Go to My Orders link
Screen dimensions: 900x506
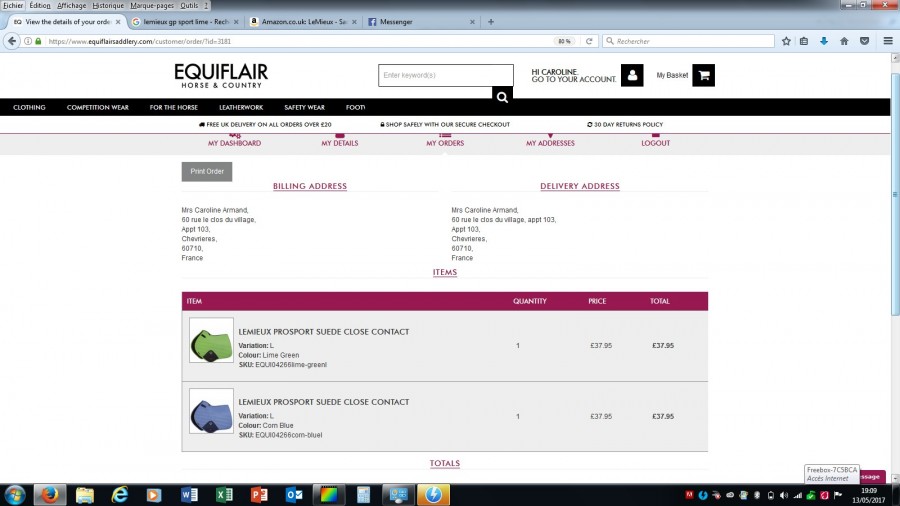[x=445, y=143]
